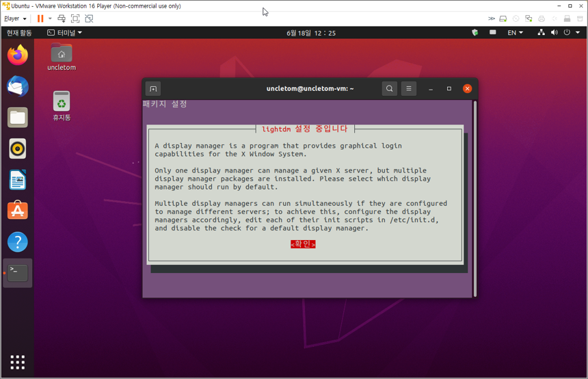Click the VMware network adapter device icon
588x379 pixels.
(x=529, y=18)
